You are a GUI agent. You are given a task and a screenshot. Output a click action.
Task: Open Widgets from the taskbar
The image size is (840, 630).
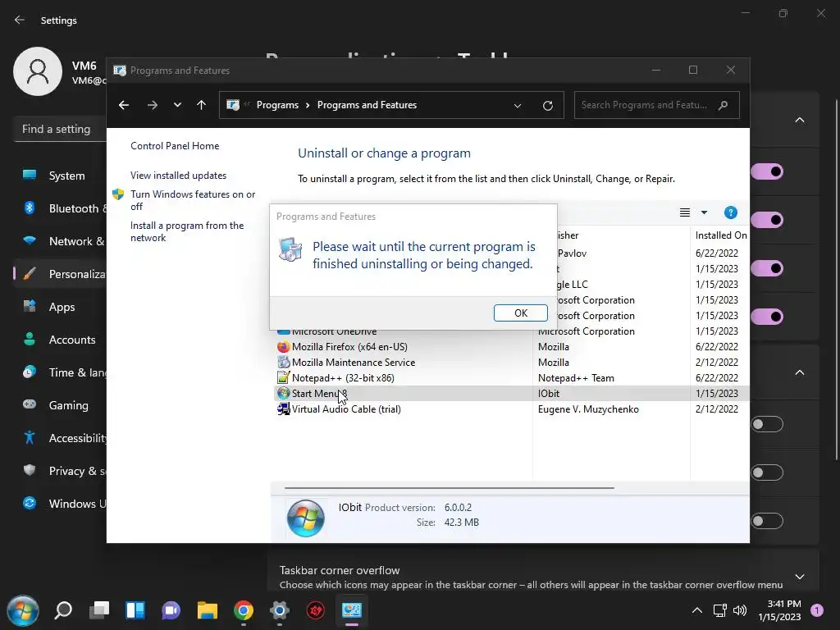pos(135,610)
